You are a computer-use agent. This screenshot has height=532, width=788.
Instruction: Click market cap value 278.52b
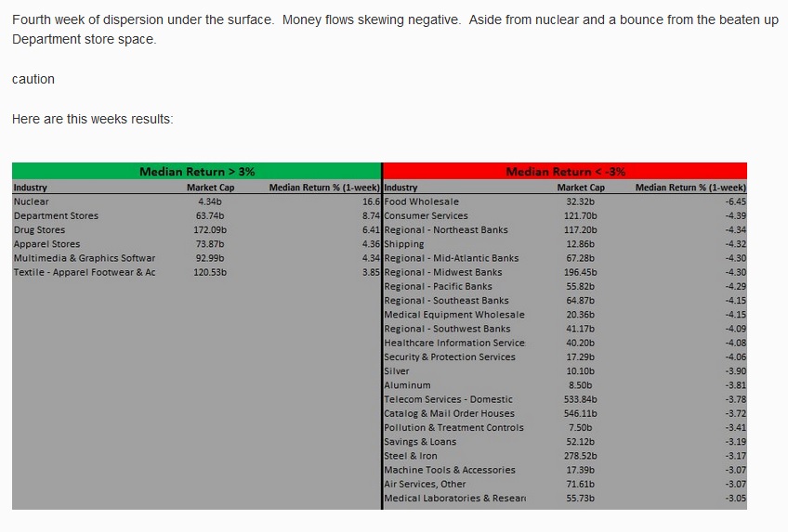pyautogui.click(x=580, y=455)
